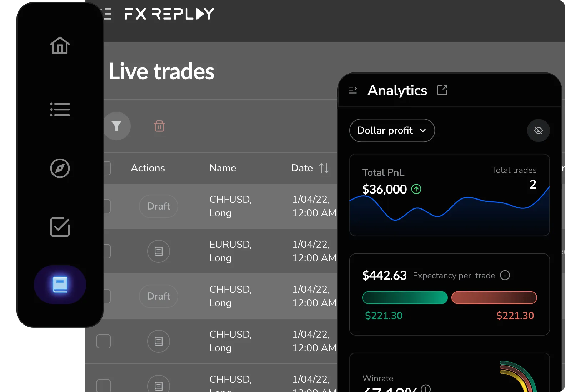Select the Home icon in the sidebar
Screen dimensions: 565x392
coord(60,46)
